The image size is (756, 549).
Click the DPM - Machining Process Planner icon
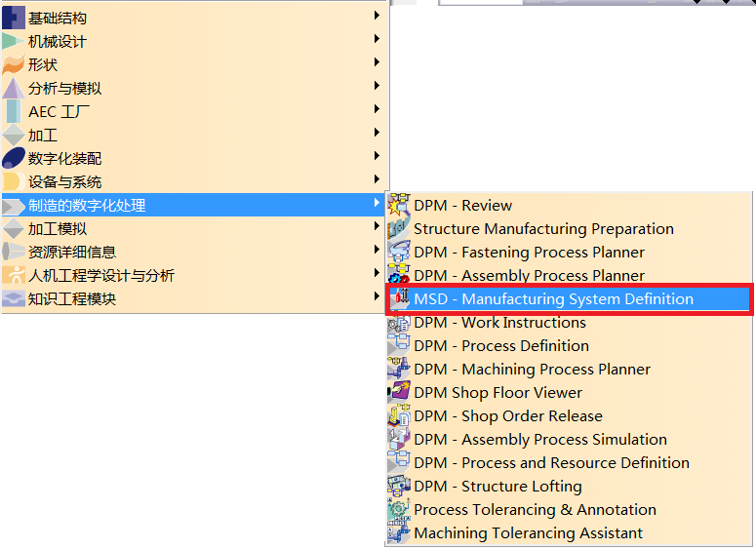[x=399, y=369]
